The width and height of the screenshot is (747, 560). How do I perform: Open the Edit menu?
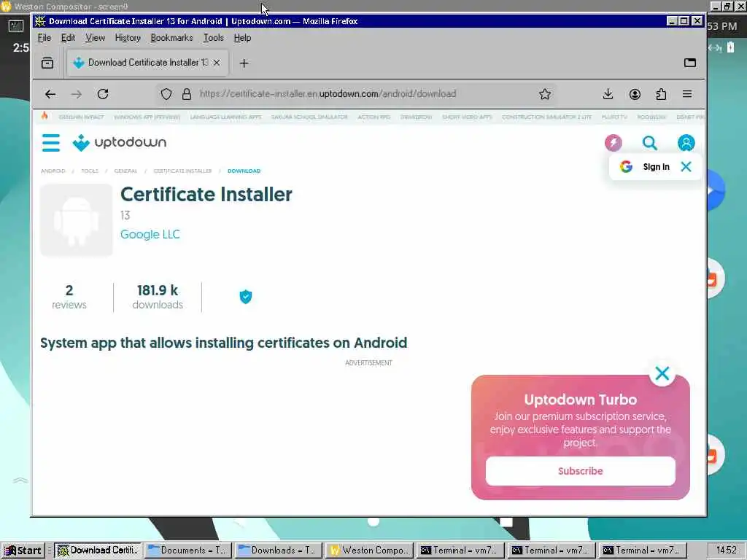(x=68, y=38)
